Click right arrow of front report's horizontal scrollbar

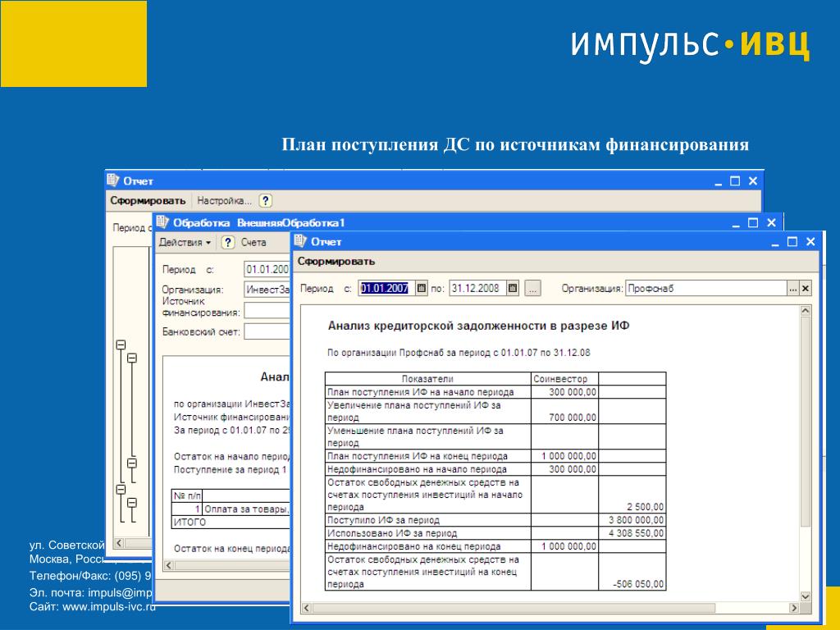click(x=794, y=608)
